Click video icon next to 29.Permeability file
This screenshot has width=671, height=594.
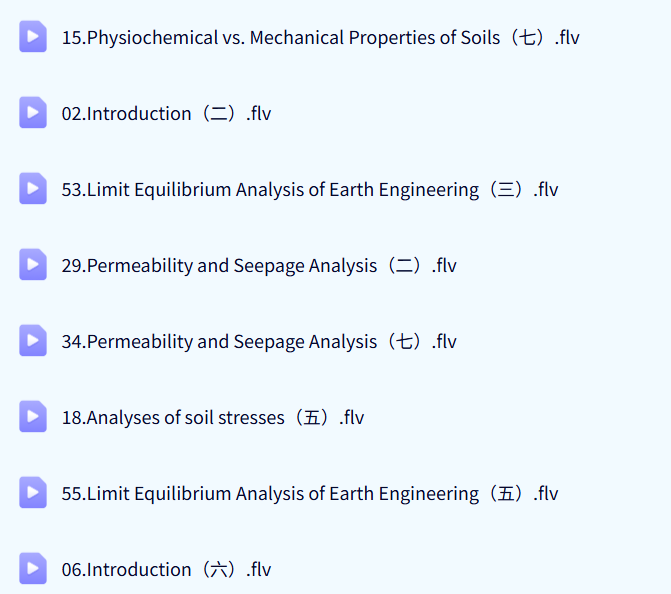click(x=33, y=266)
